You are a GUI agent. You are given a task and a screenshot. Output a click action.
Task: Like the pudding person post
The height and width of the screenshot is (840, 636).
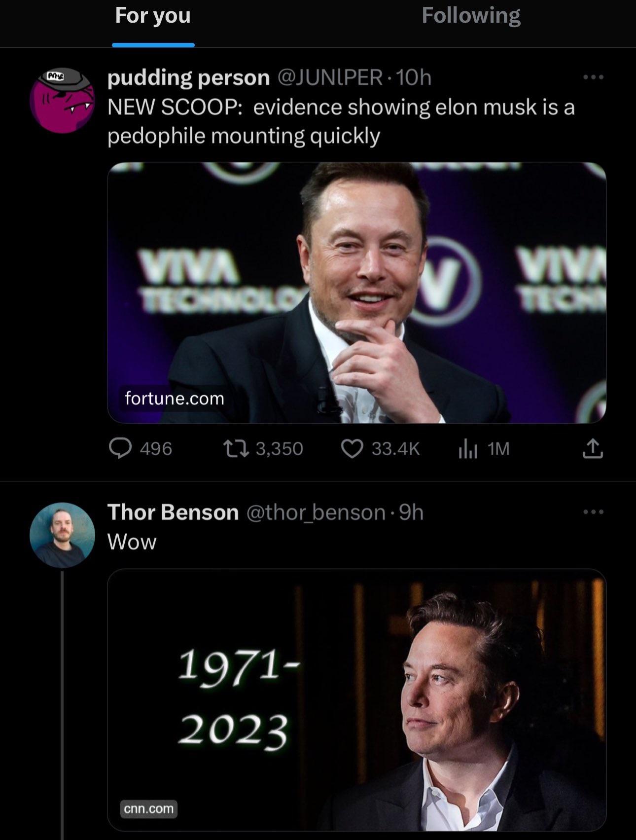pos(352,448)
